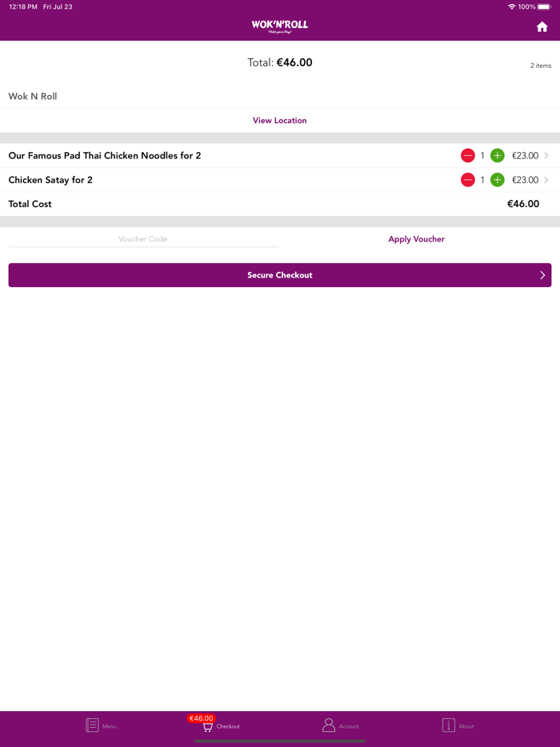Switch to the Account tab
Viewport: 560px width, 747px height.
click(x=340, y=725)
